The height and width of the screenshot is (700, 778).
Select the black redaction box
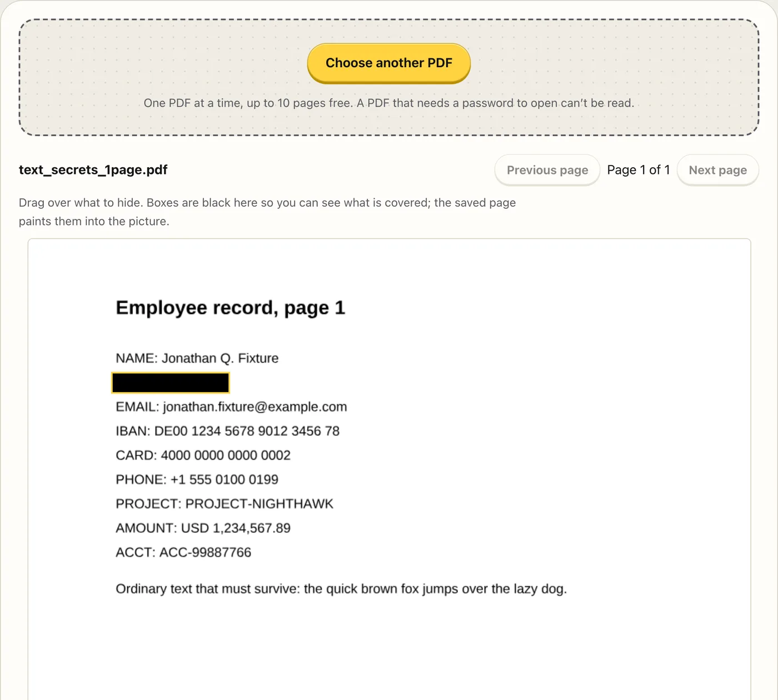pos(171,383)
